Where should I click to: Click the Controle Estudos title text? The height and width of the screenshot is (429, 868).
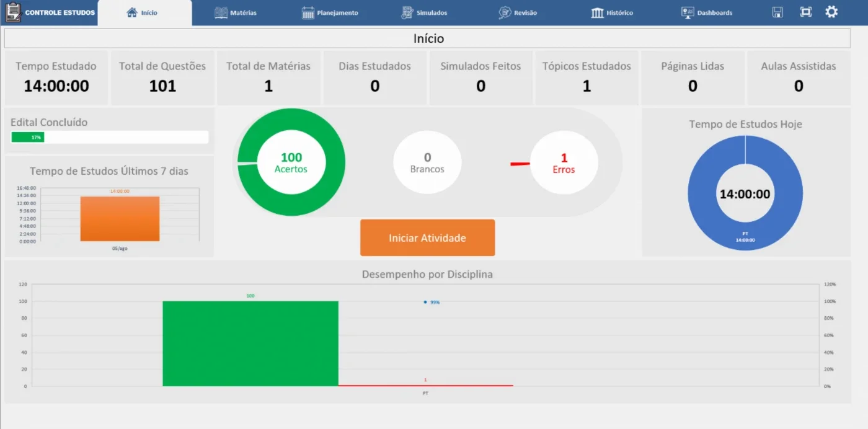pyautogui.click(x=60, y=12)
